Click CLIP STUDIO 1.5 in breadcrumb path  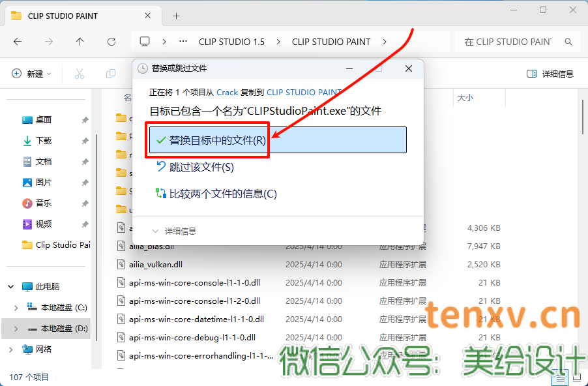tap(231, 42)
